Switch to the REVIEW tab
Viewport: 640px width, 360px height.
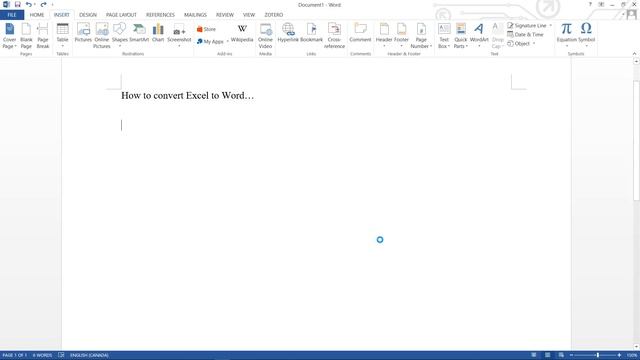click(225, 15)
